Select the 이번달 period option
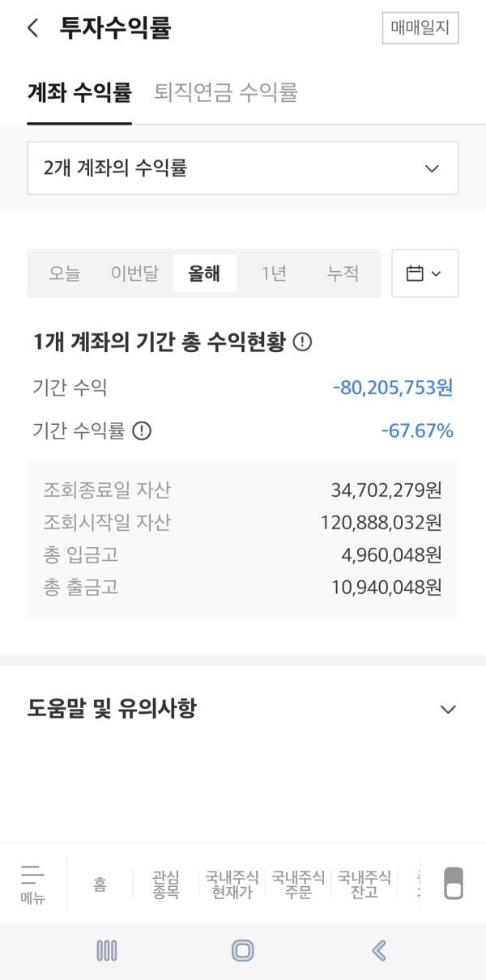 pyautogui.click(x=134, y=274)
